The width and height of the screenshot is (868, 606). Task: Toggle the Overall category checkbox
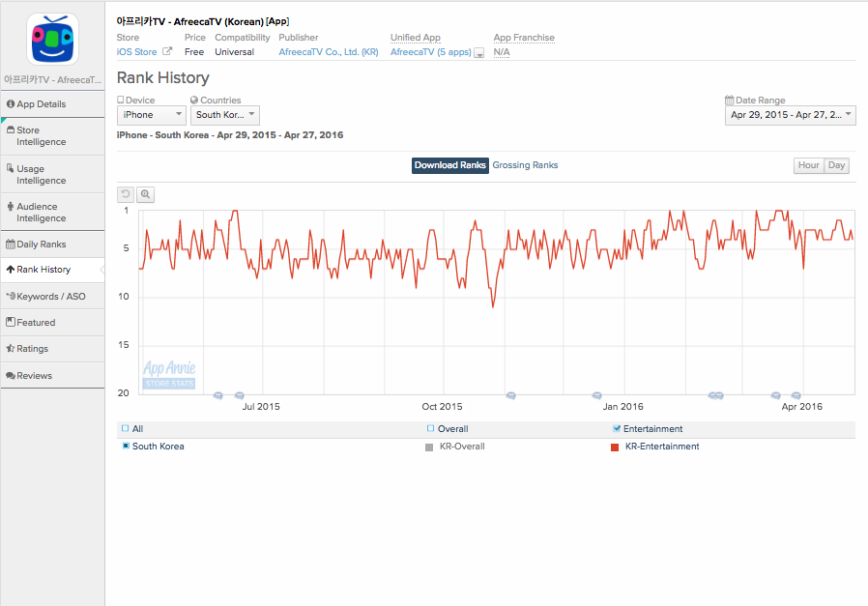point(431,428)
